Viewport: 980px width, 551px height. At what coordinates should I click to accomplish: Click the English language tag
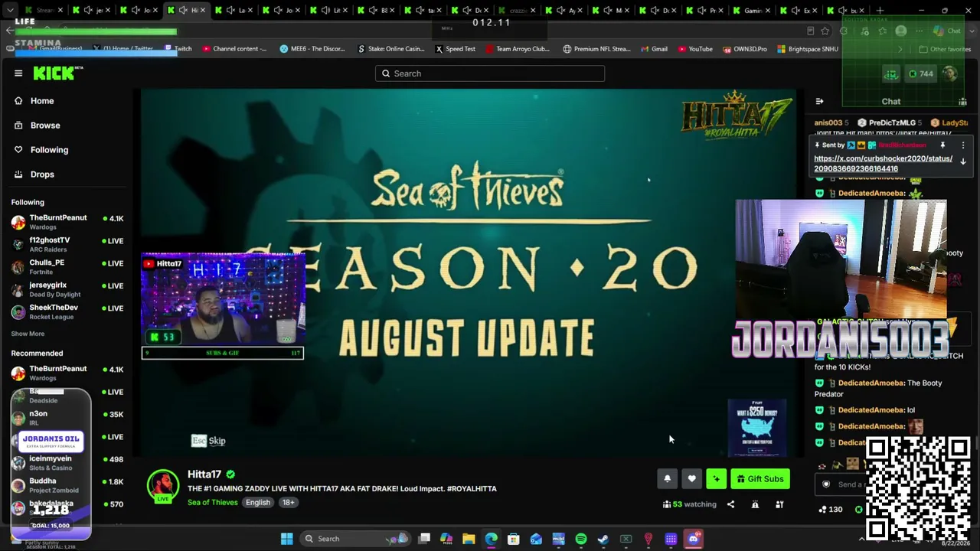258,503
